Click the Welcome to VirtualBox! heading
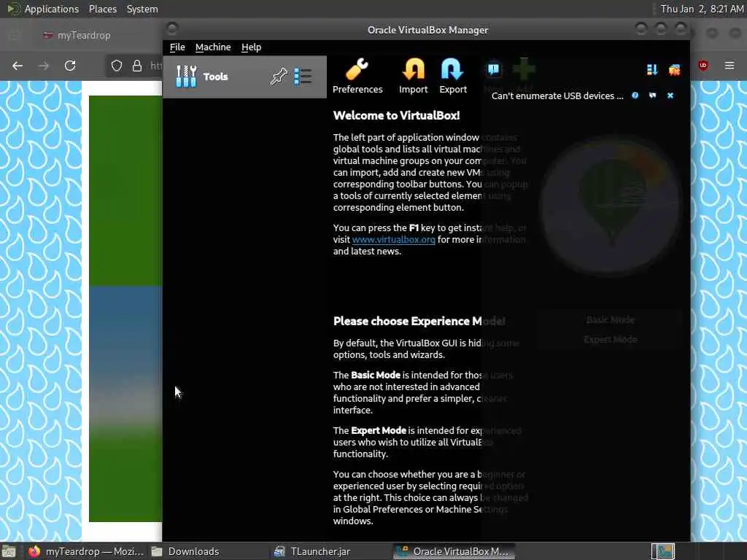This screenshot has width=747, height=560. pos(396,115)
